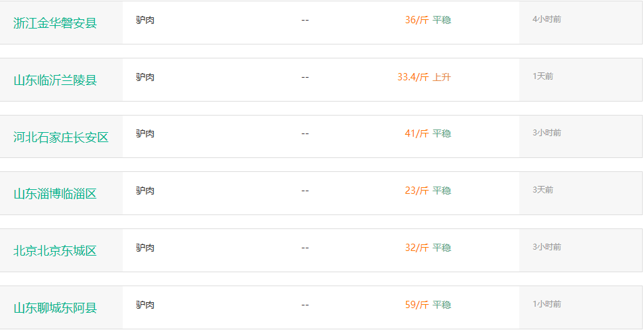Click the 3天前 timestamp cell
Image resolution: width=644 pixels, height=330 pixels.
coord(543,190)
